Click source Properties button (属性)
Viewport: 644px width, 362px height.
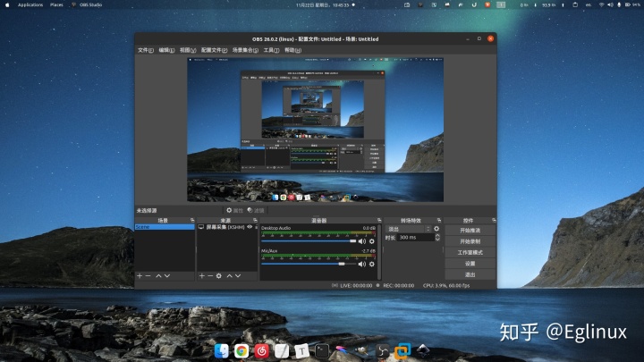click(x=235, y=210)
